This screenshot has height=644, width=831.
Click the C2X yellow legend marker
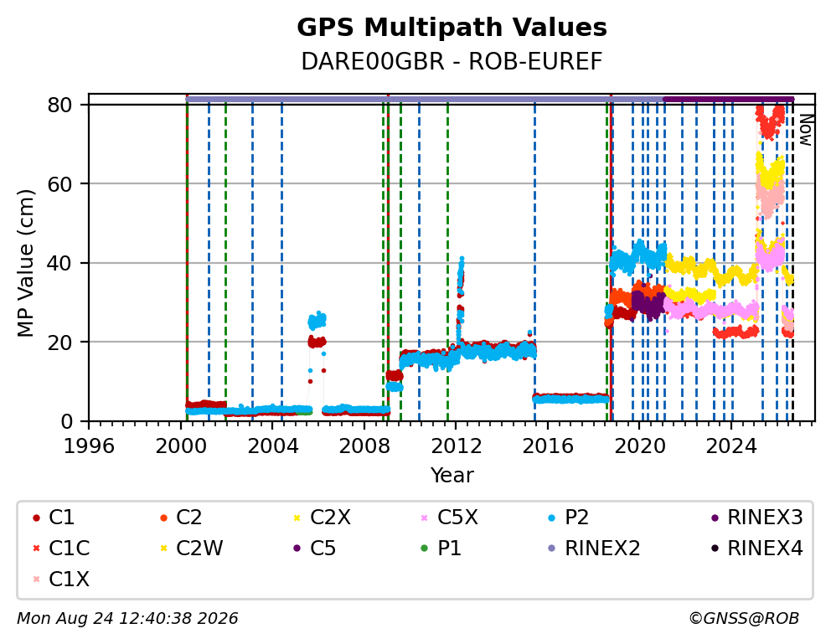tap(297, 518)
